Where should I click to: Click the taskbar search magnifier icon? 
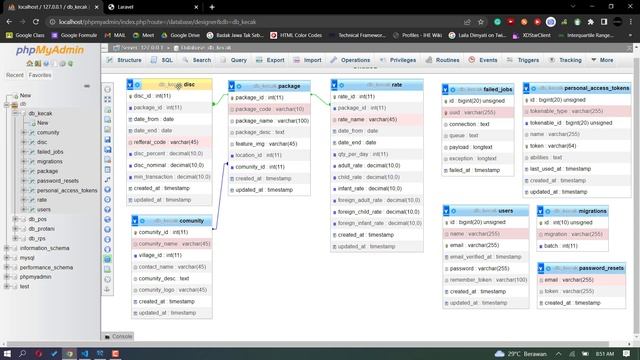pos(22,353)
